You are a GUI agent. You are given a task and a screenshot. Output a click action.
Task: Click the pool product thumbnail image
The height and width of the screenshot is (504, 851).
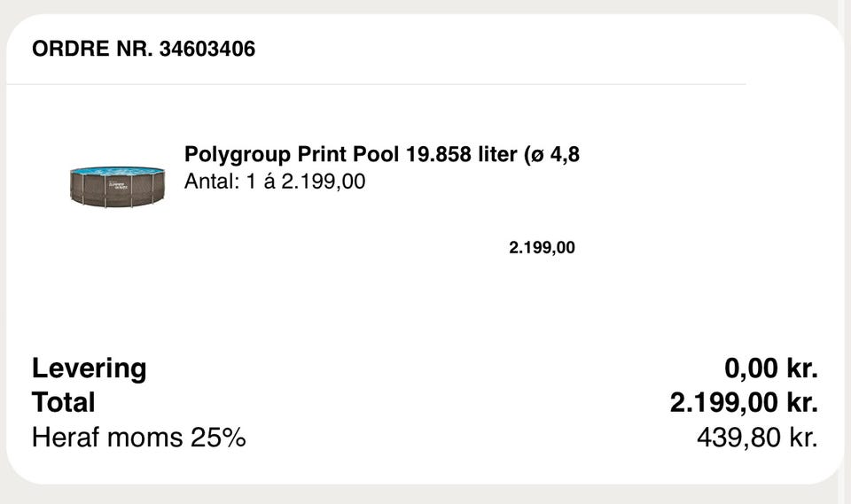pyautogui.click(x=117, y=186)
